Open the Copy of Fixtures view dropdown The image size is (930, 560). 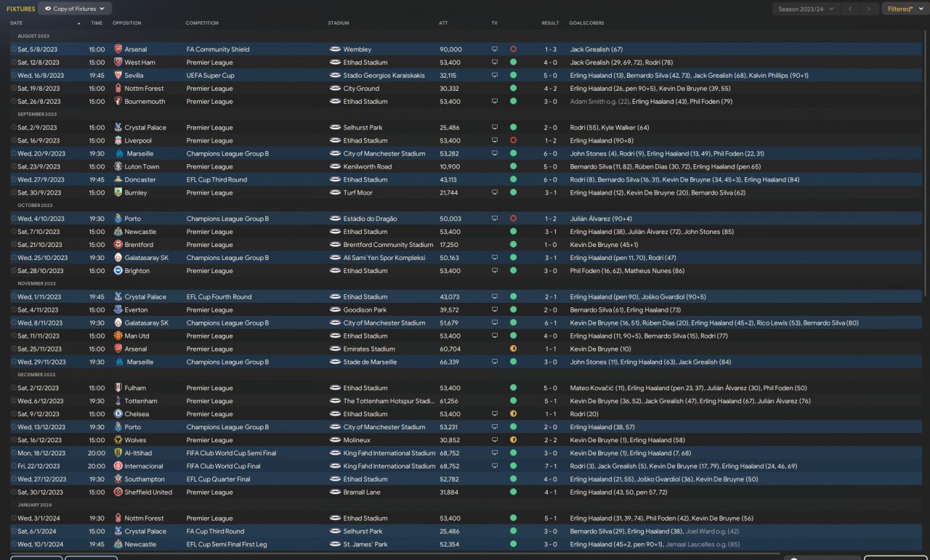[75, 9]
